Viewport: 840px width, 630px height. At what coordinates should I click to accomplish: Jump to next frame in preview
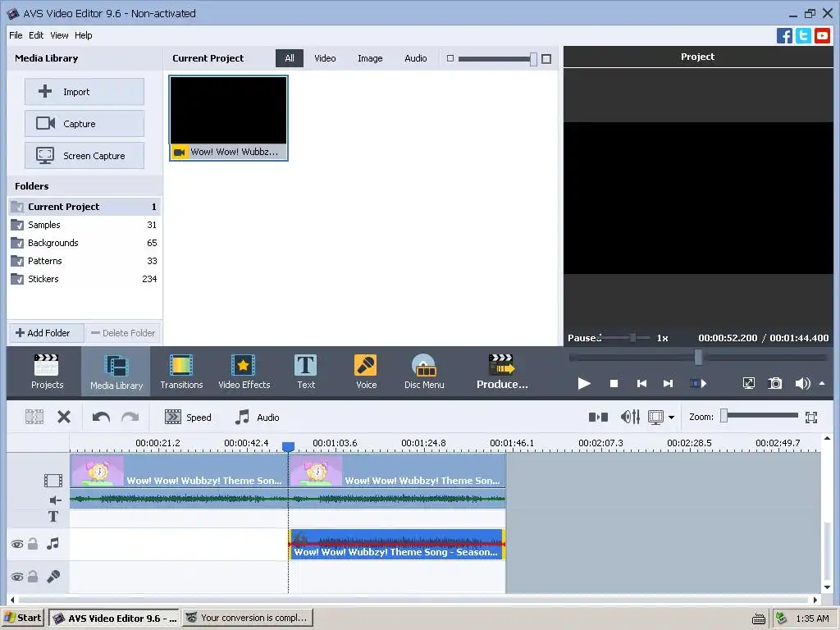pyautogui.click(x=668, y=383)
